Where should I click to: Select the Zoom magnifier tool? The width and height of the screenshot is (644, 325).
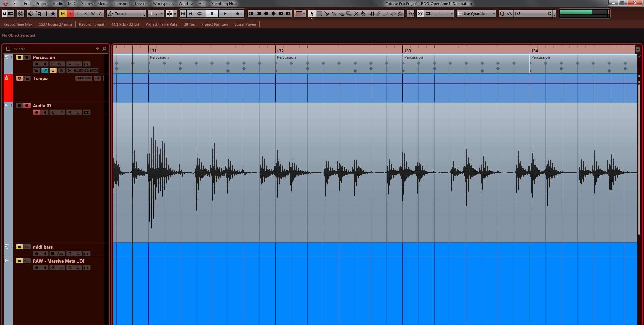[x=349, y=14]
